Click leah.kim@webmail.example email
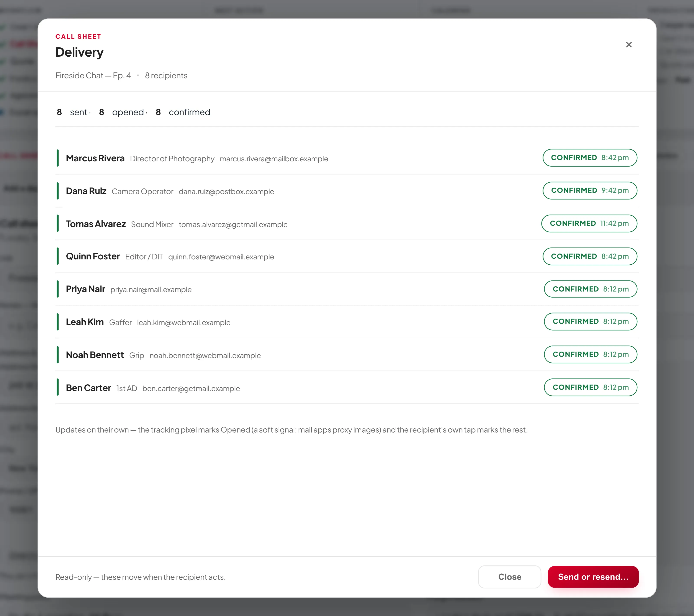694x616 pixels. tap(183, 323)
